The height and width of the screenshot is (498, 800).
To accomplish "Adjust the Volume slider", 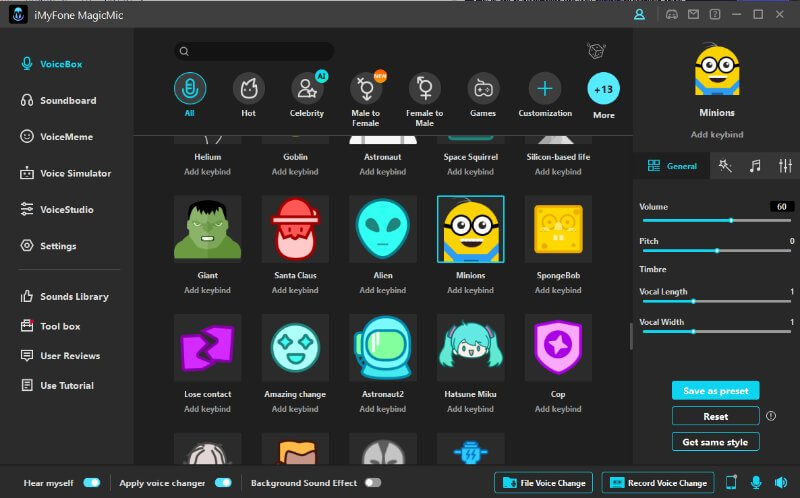I will tap(717, 220).
